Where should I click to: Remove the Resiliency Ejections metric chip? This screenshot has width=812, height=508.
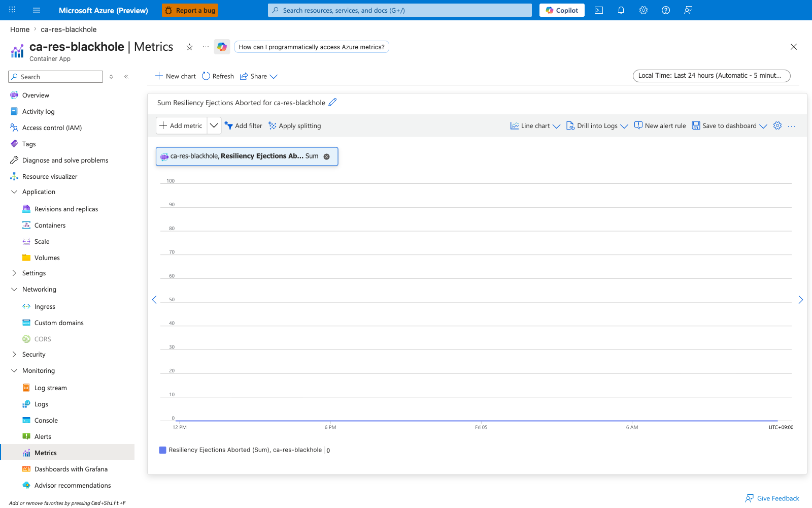coord(327,156)
